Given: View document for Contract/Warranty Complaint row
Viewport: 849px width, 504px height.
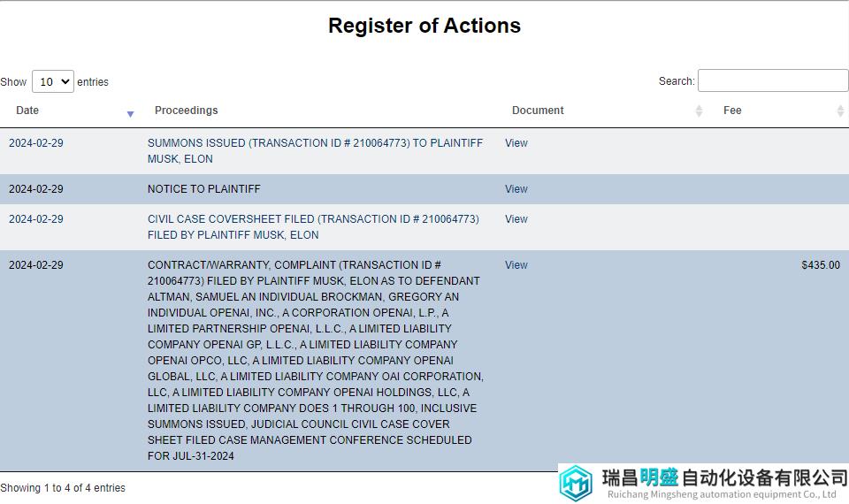Looking at the screenshot, I should 516,265.
